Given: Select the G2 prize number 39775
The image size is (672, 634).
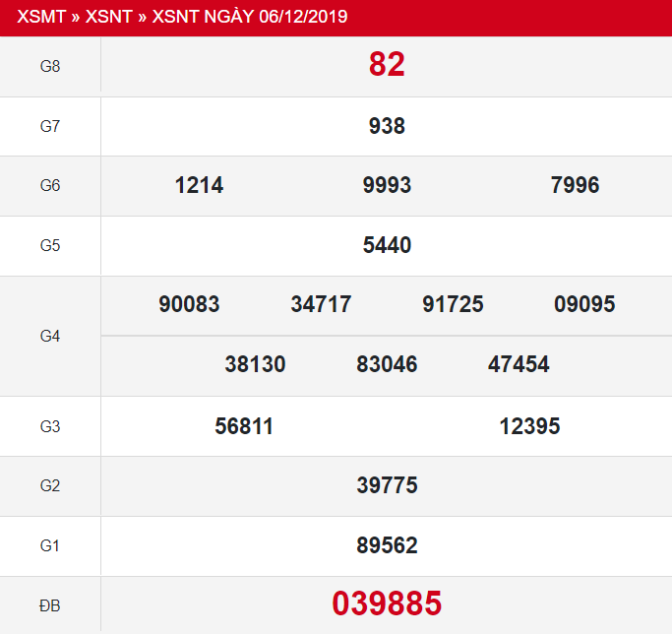Looking at the screenshot, I should pos(387,485).
